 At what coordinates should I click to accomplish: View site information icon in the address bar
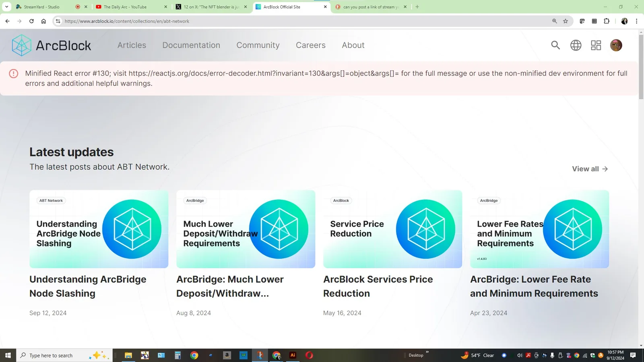coord(58,21)
